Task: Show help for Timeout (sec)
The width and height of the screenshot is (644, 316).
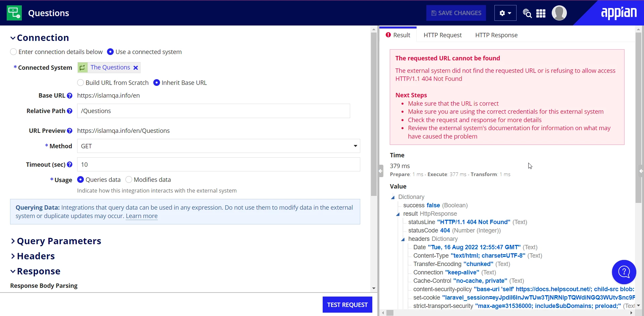Action: pos(69,165)
